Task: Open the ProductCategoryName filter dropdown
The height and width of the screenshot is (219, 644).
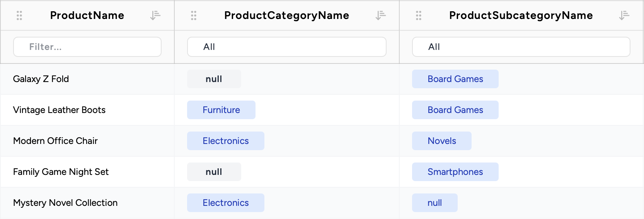Action: coord(286,47)
